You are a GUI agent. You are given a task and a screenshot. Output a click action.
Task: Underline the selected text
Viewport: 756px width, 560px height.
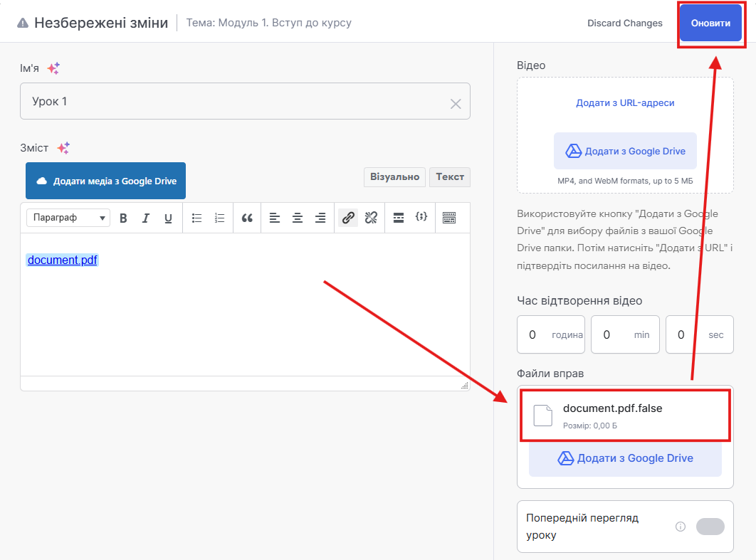pyautogui.click(x=169, y=218)
